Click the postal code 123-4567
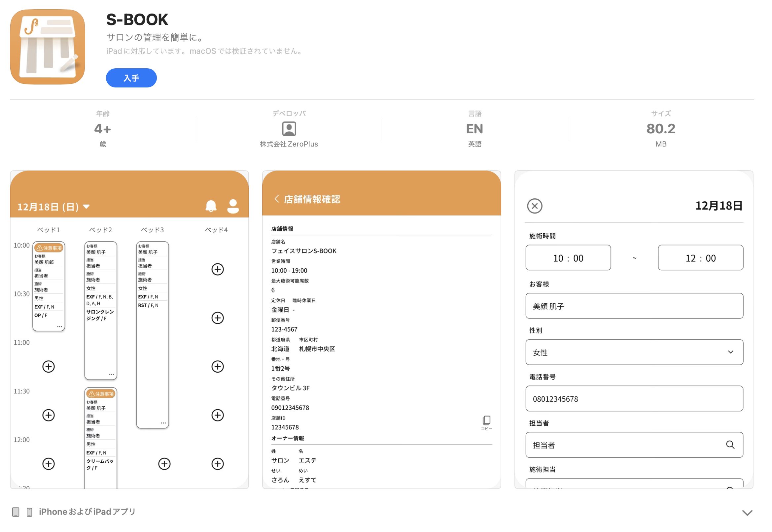The height and width of the screenshot is (532, 772). (x=284, y=329)
